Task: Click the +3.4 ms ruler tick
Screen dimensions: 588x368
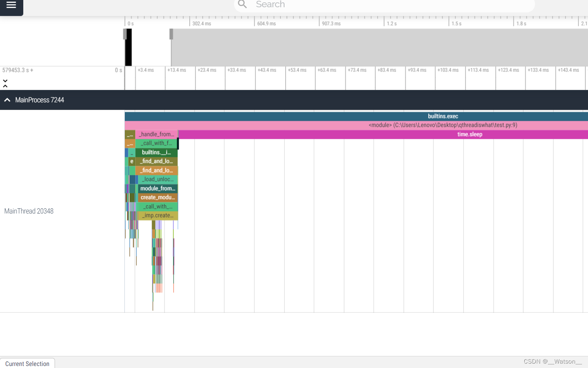Action: tap(146, 70)
